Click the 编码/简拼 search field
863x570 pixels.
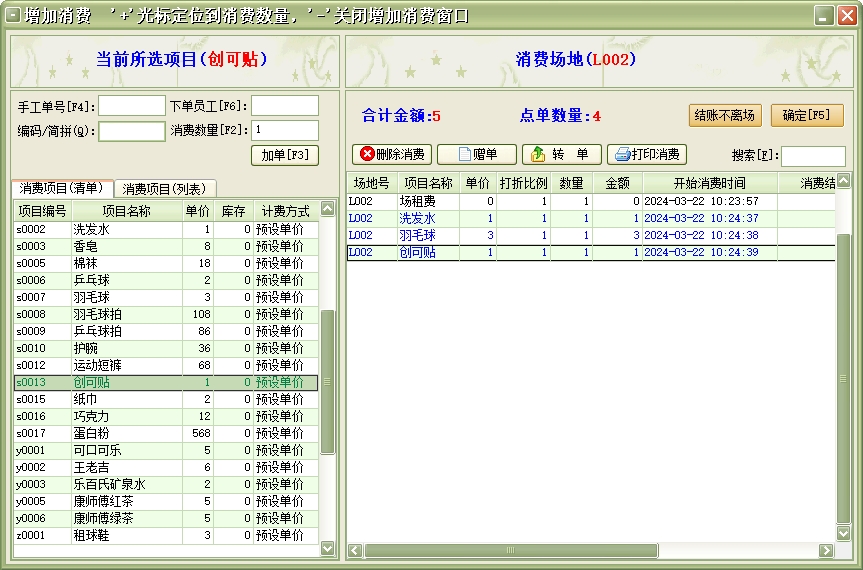[132, 131]
